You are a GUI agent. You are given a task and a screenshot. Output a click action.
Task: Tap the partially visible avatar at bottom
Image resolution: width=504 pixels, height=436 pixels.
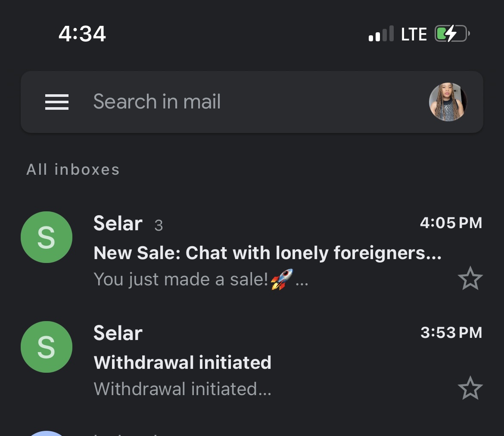click(47, 433)
